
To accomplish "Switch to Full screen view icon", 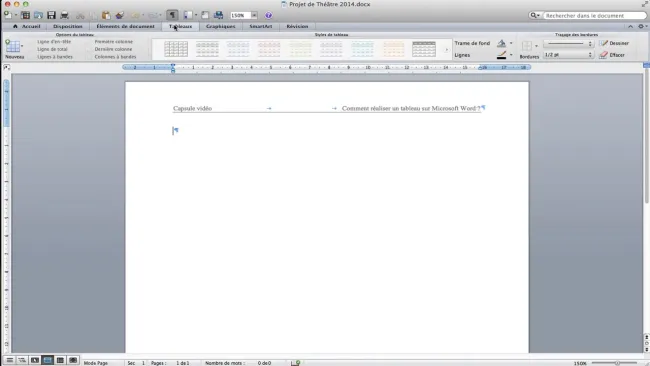I will click(73, 360).
